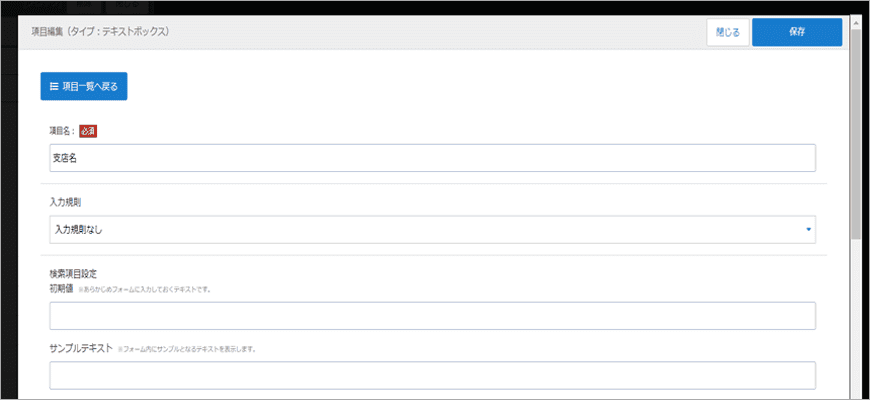Click the scrollbar track below the thumb

tap(855, 320)
